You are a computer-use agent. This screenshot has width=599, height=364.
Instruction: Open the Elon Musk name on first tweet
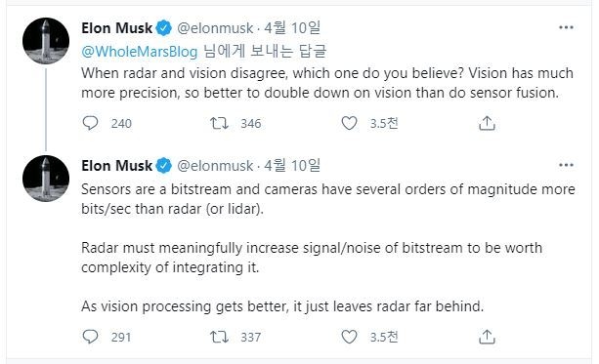pyautogui.click(x=117, y=28)
